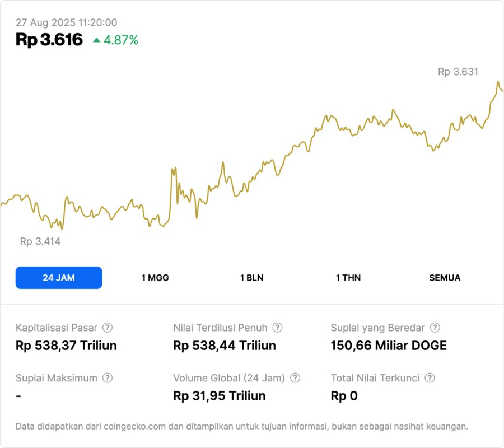
Task: Switch the chart to 1 MGG
Action: click(x=155, y=278)
